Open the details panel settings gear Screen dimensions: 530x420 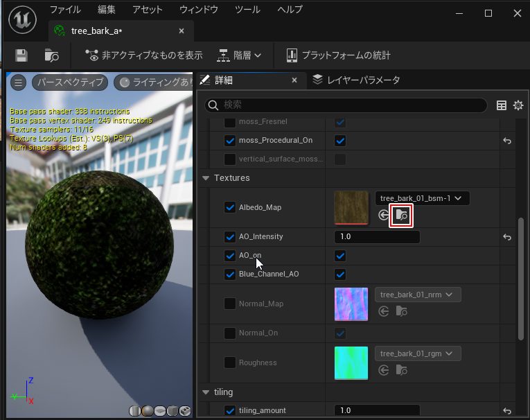(518, 105)
